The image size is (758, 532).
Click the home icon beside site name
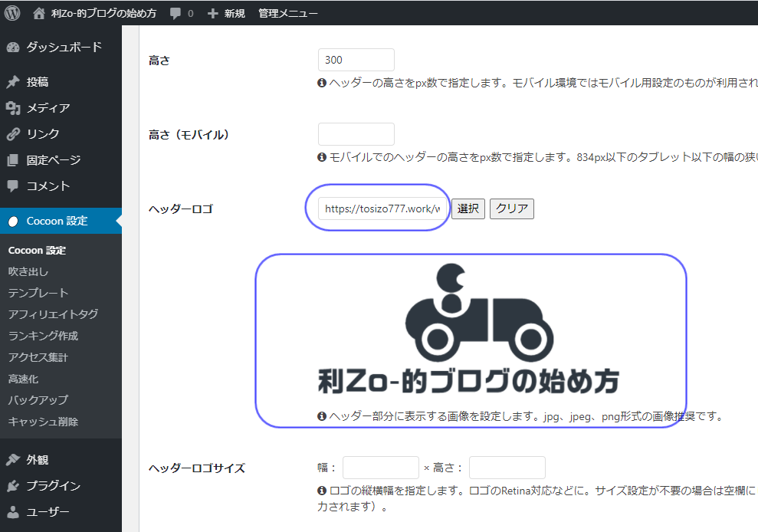39,13
